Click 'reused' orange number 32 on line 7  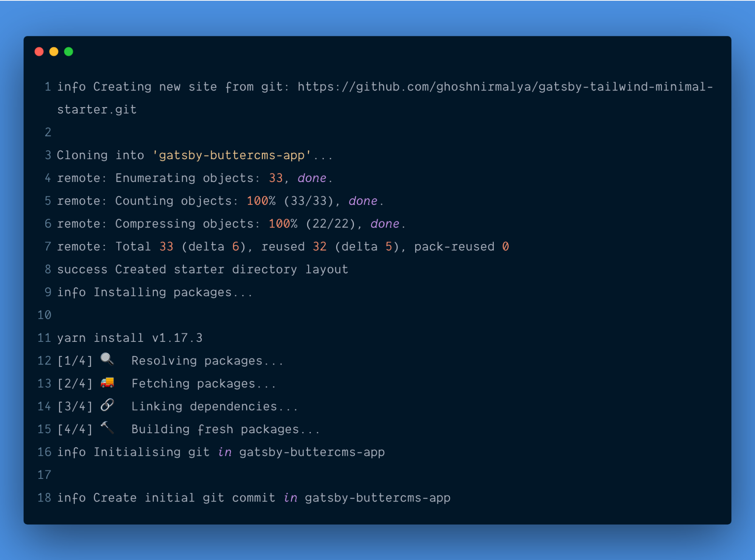(320, 247)
